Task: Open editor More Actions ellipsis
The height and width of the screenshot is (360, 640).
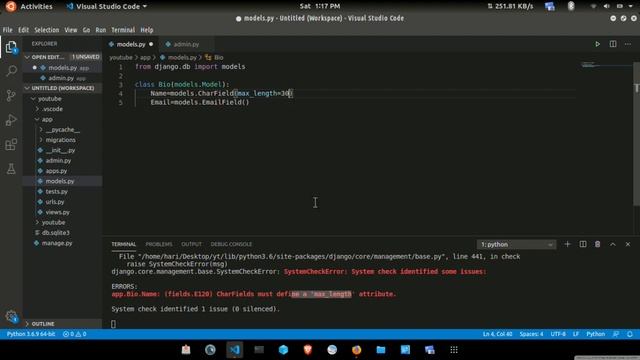Action: click(628, 44)
